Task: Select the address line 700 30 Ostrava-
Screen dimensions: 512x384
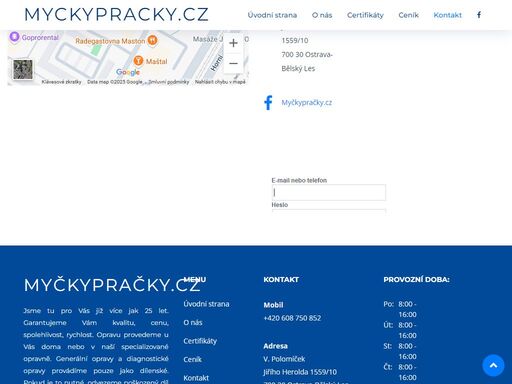Action: pos(307,55)
